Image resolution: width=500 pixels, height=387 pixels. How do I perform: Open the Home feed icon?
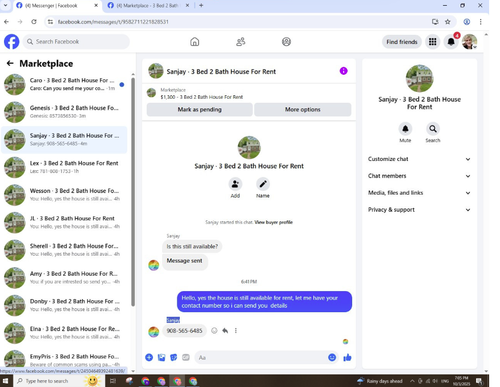click(195, 42)
